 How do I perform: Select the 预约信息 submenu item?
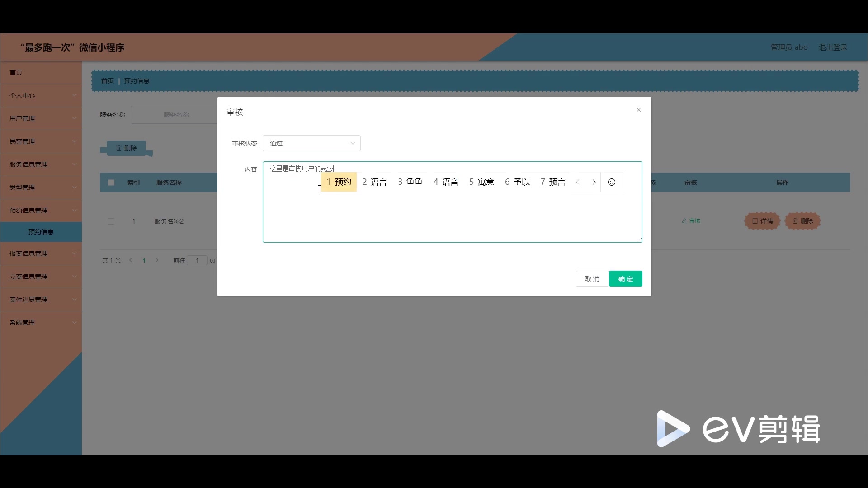(41, 232)
